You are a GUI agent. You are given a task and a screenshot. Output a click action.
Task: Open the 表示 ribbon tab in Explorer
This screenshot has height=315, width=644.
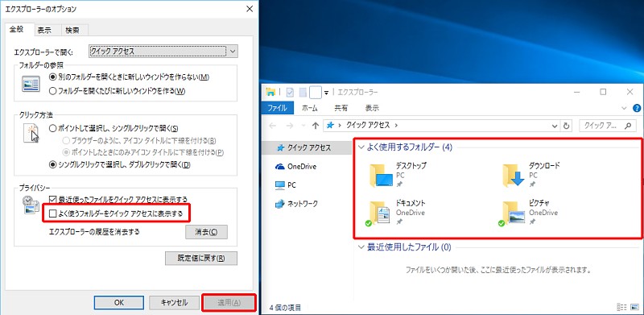coord(372,108)
